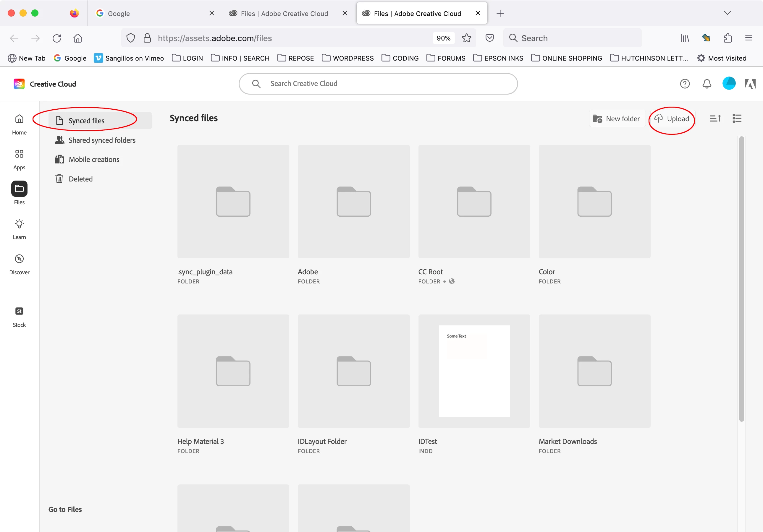The height and width of the screenshot is (532, 763).
Task: Open the IDTest INDD file thumbnail
Action: pyautogui.click(x=474, y=371)
